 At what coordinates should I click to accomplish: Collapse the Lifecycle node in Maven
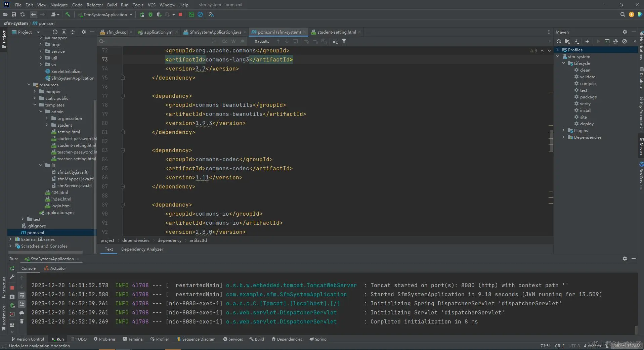[x=564, y=63]
